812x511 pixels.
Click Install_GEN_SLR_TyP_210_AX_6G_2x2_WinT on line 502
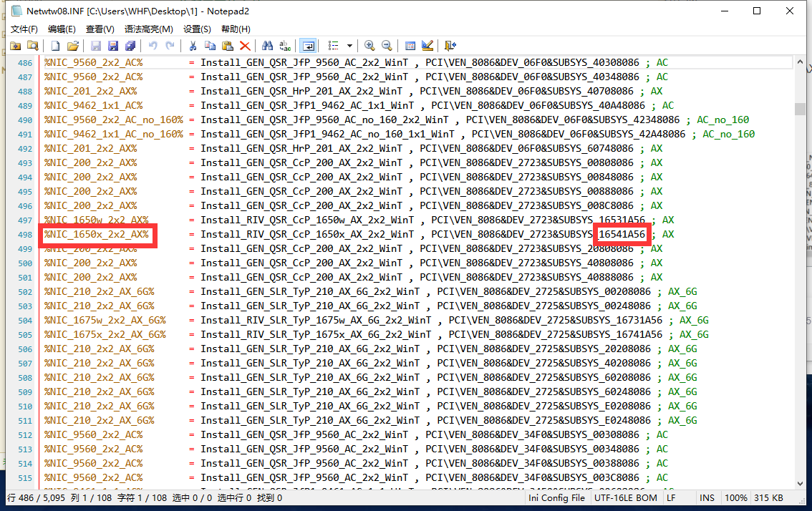point(310,292)
